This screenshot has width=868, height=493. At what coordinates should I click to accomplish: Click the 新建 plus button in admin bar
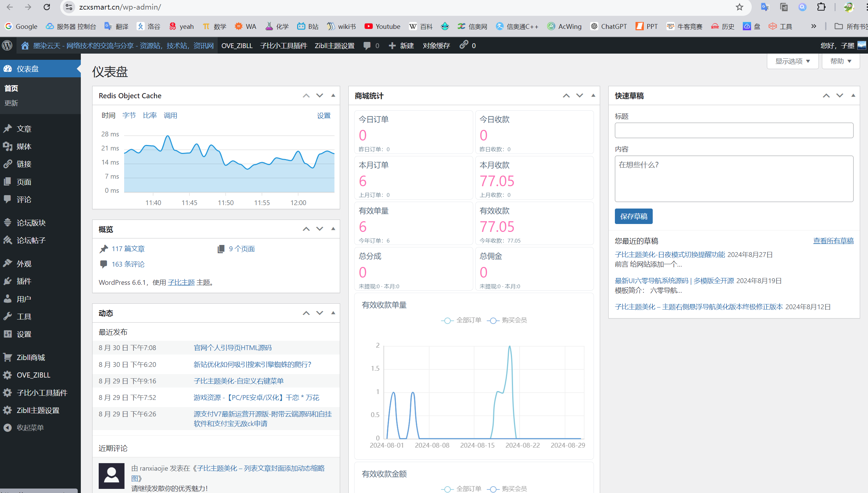pos(401,46)
